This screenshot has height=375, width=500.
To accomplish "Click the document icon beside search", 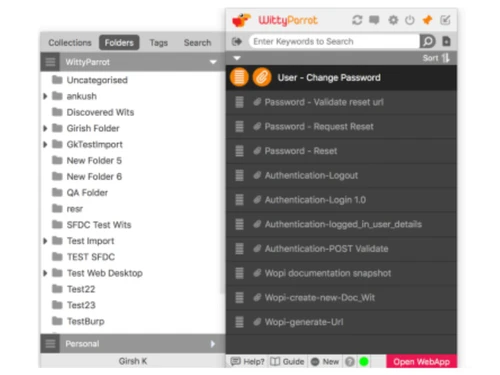I will point(446,41).
